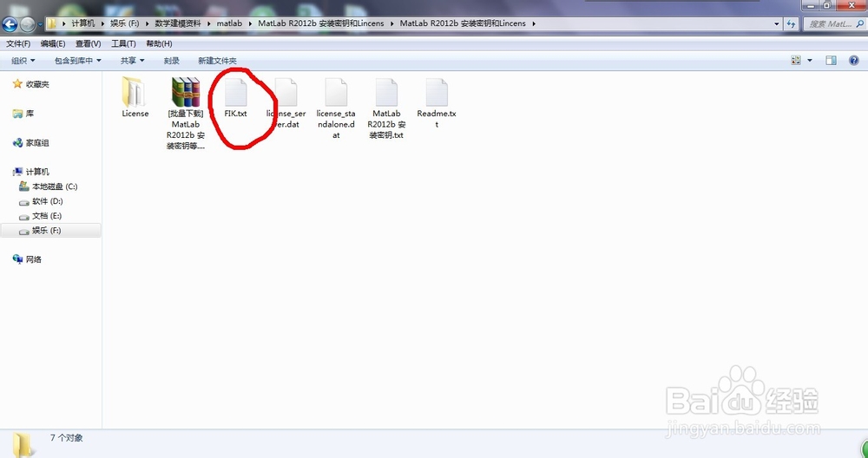Expand subfolders after 计算机 in breadcrumb

point(102,23)
